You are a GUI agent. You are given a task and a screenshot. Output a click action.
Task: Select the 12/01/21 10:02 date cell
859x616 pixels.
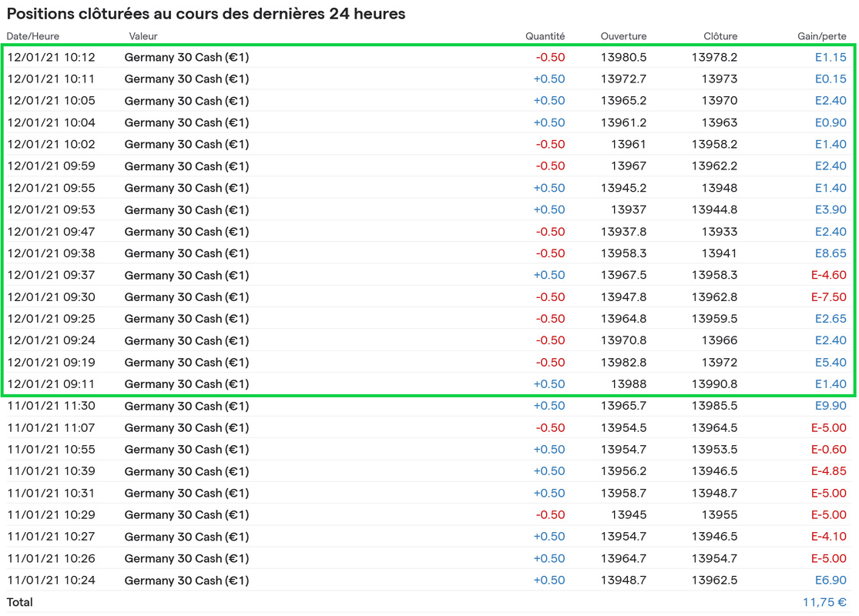click(51, 145)
